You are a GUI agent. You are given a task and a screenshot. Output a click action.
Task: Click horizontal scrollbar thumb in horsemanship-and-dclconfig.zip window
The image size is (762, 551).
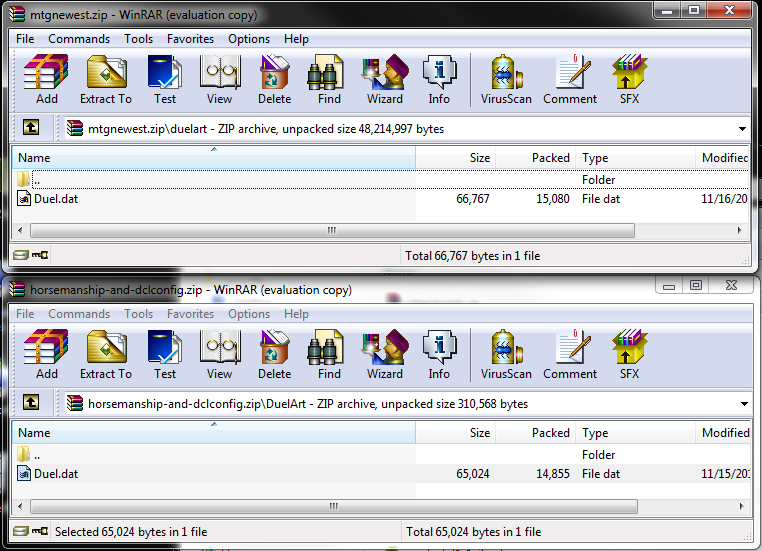(x=333, y=506)
